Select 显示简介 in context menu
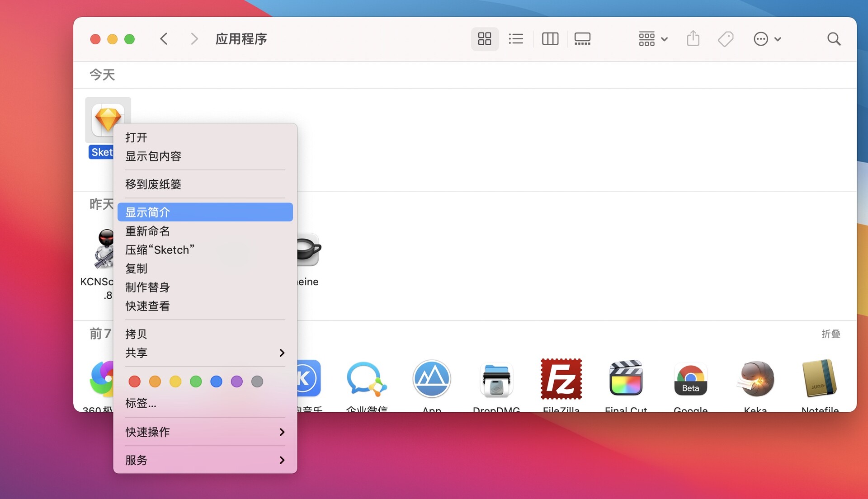The image size is (868, 499). (x=205, y=212)
